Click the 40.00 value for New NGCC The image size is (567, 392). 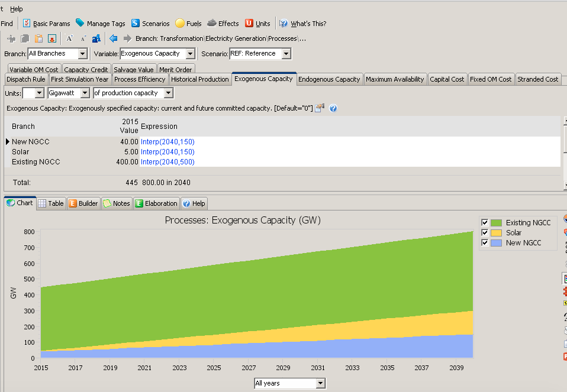coord(129,142)
